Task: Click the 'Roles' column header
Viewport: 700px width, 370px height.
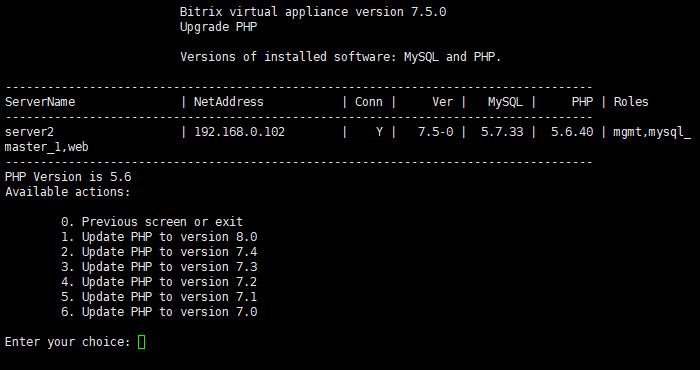Action: pos(631,102)
